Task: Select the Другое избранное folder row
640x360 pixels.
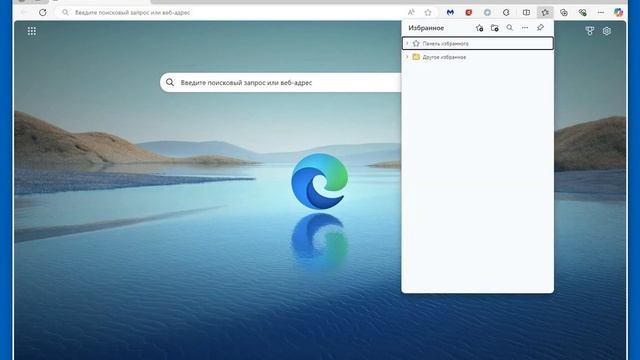Action: [478, 57]
